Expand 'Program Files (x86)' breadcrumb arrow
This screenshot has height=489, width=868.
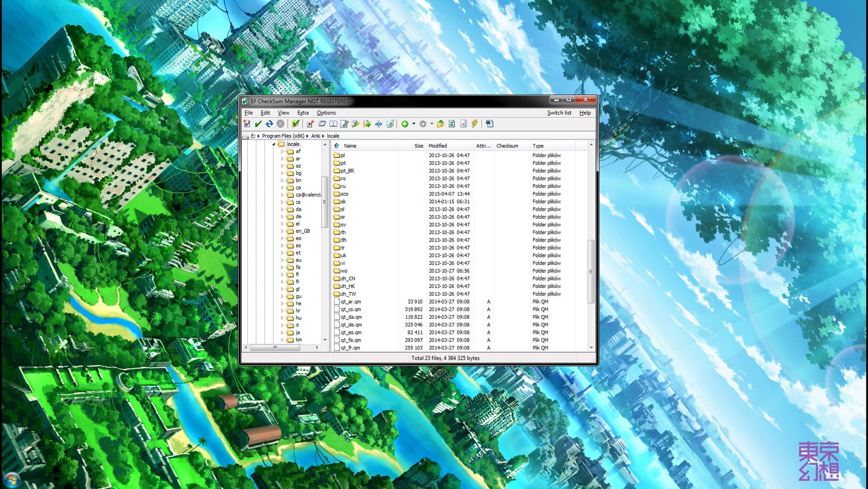point(307,136)
